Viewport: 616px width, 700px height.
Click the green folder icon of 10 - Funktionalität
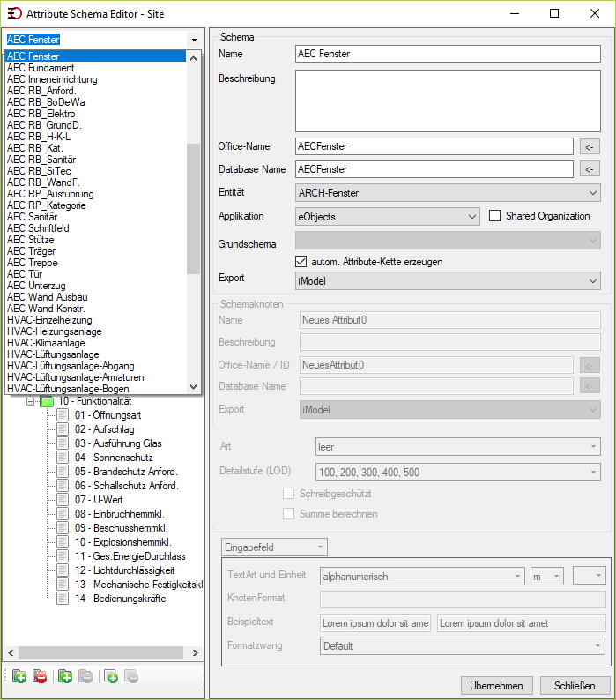click(x=47, y=401)
